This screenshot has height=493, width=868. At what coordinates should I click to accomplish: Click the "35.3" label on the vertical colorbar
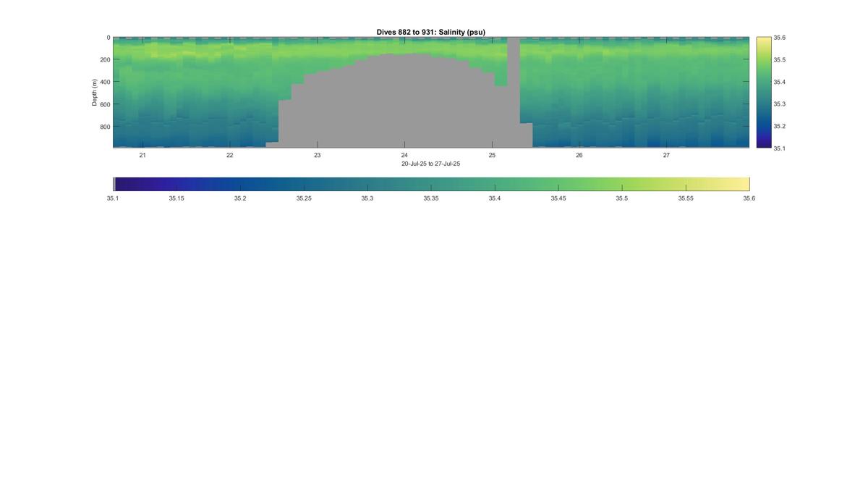(780, 104)
